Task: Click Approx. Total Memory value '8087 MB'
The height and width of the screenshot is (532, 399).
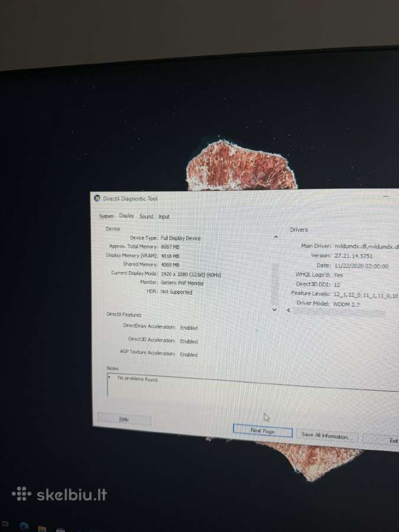Action: coord(170,247)
